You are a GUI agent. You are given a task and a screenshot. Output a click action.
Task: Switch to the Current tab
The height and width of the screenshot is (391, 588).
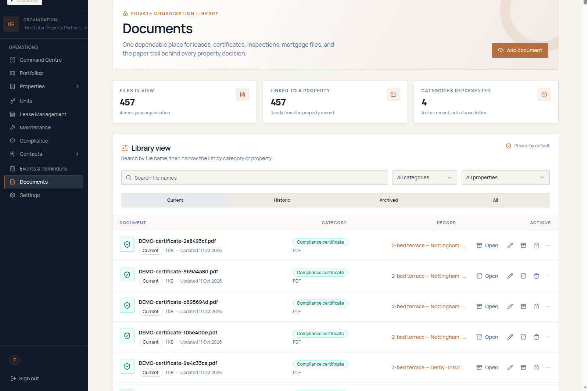(x=175, y=200)
